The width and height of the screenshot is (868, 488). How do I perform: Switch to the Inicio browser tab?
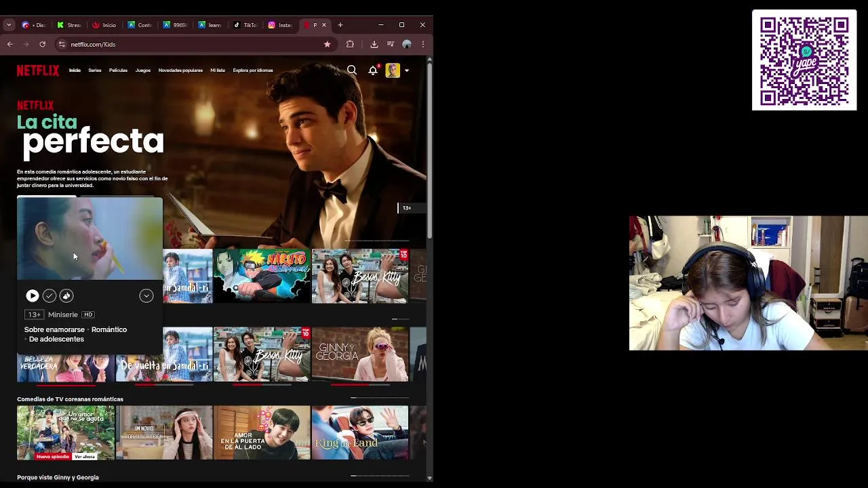click(104, 25)
